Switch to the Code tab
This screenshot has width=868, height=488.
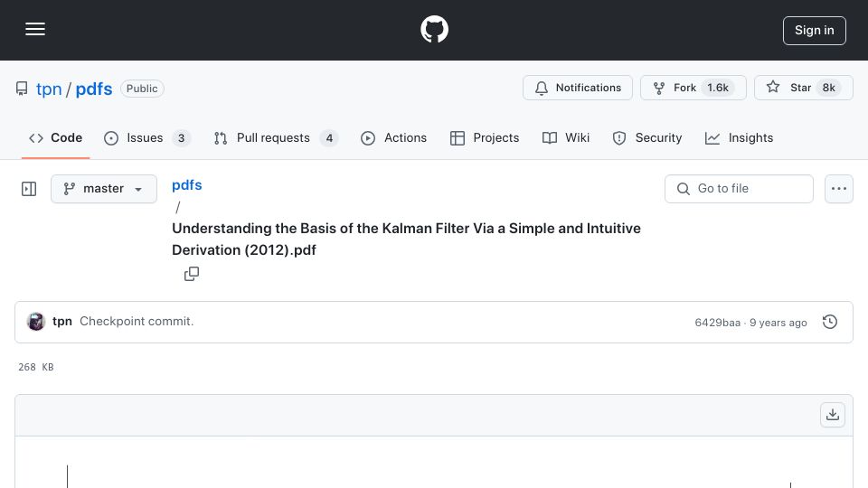pyautogui.click(x=55, y=137)
